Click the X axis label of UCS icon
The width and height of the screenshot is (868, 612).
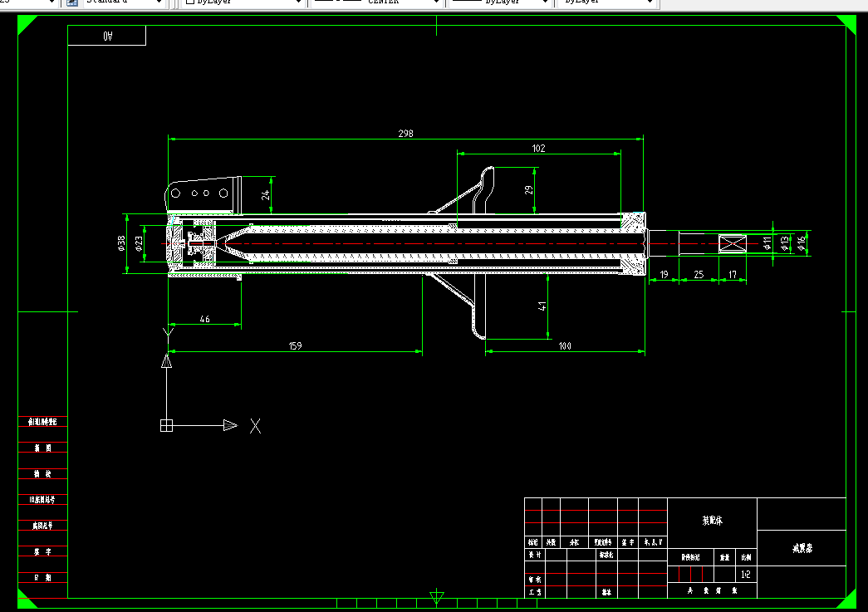(x=255, y=426)
